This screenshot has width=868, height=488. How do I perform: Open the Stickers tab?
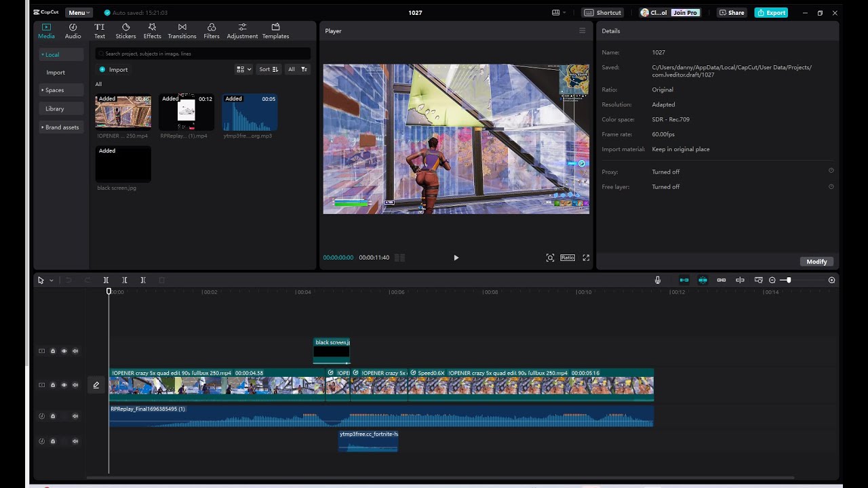125,30
